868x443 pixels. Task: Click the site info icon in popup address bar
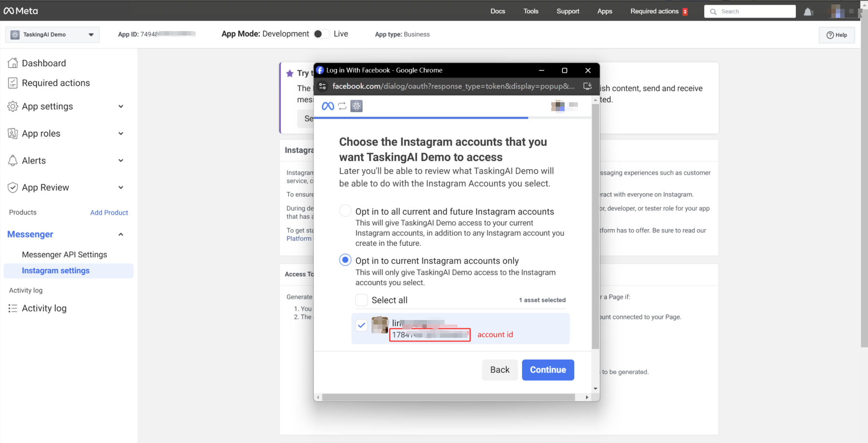coord(322,86)
